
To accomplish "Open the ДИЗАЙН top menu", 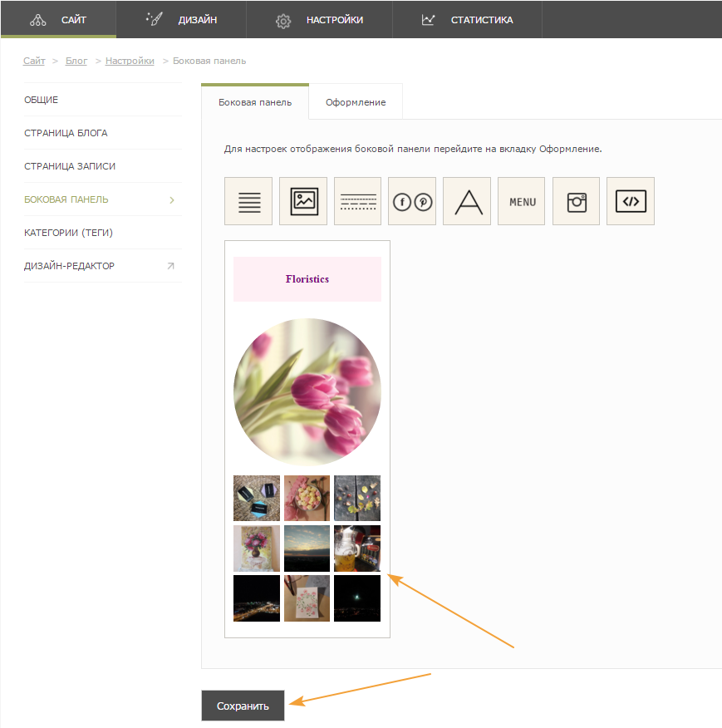I will point(181,19).
